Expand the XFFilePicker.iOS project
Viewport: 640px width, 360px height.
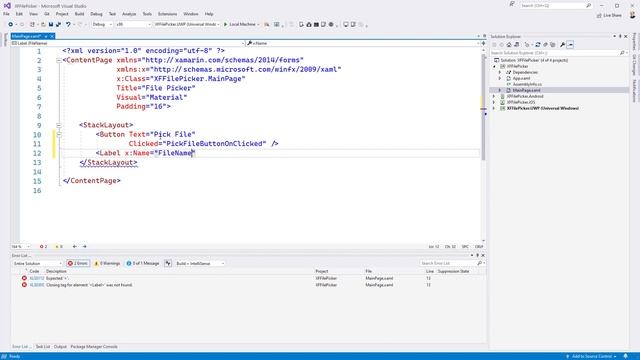click(494, 102)
